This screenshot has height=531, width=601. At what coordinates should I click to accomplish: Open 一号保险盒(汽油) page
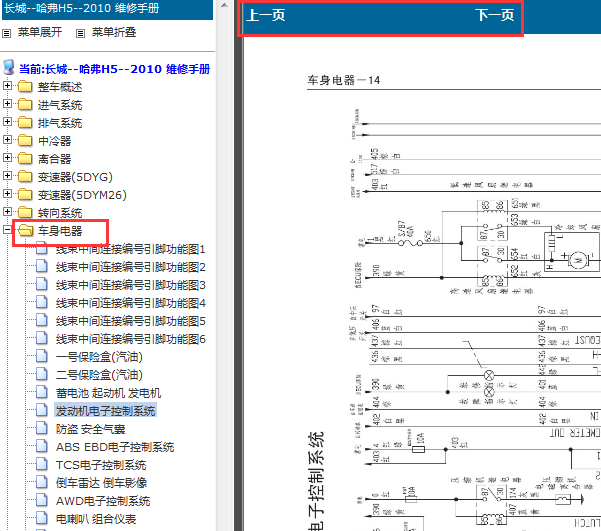pos(99,357)
